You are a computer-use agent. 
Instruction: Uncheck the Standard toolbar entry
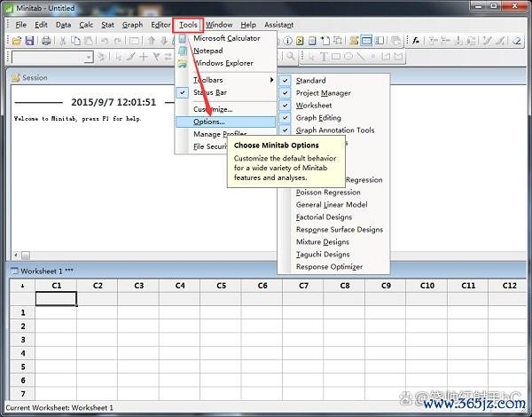[x=286, y=81]
